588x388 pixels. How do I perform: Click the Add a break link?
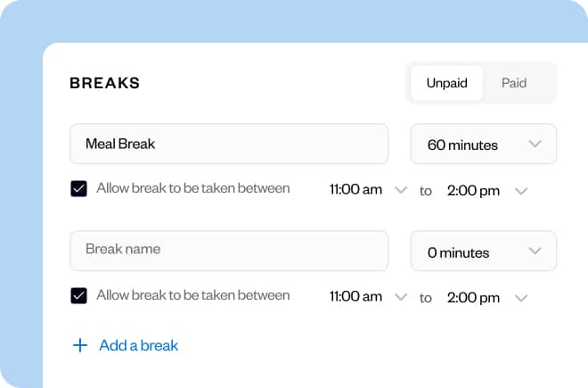(x=138, y=345)
